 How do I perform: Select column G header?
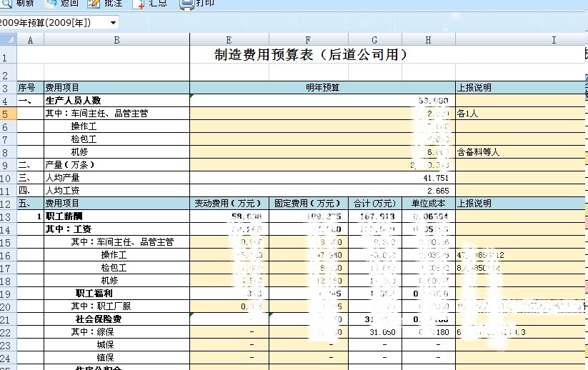tap(374, 40)
